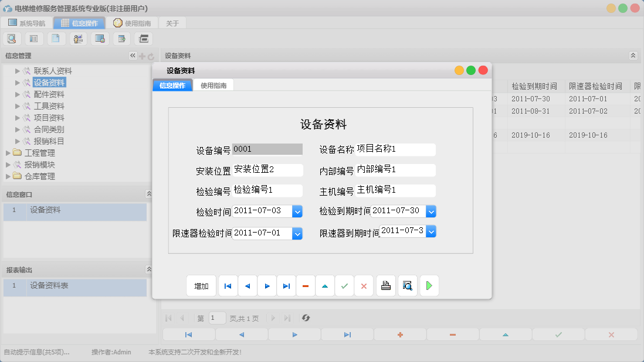Open the print preview icon in the dialog
Viewport: 644px width, 362px height.
click(408, 285)
